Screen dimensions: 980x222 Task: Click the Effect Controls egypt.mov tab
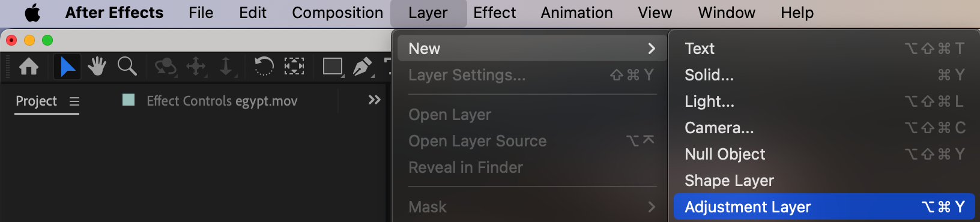[222, 101]
